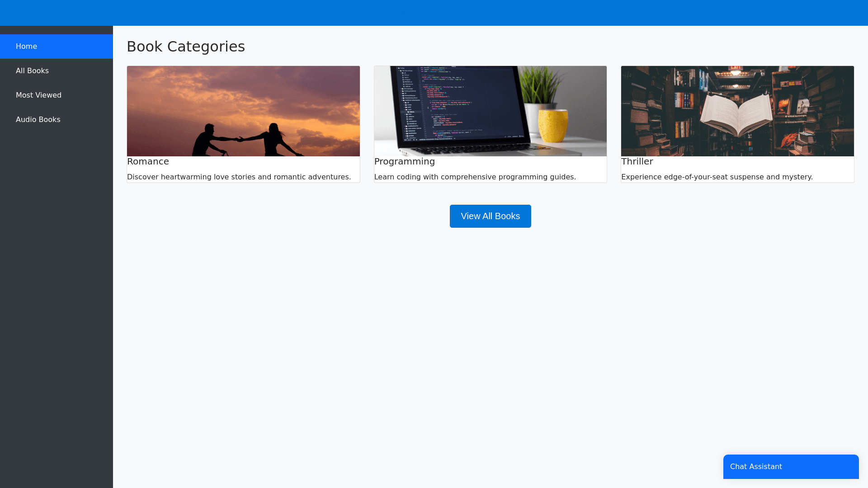Screen dimensions: 868x488
Task: Click the blue top header bar
Action: point(434,13)
